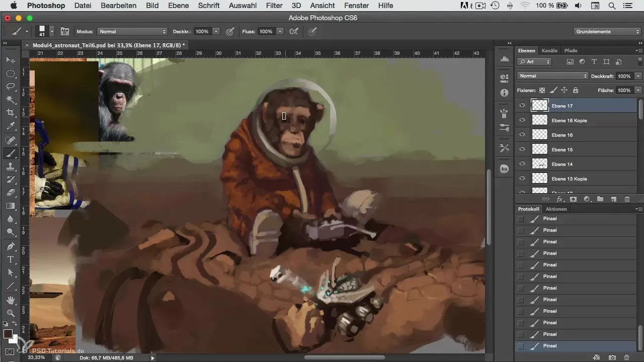Select the Zoom tool

[x=10, y=313]
